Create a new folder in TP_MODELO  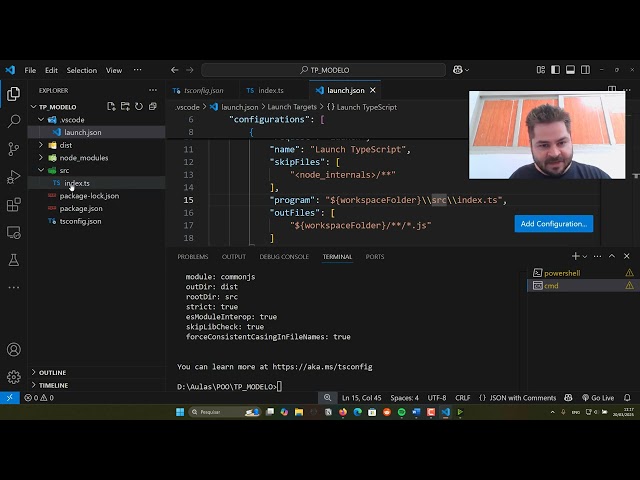tap(125, 107)
